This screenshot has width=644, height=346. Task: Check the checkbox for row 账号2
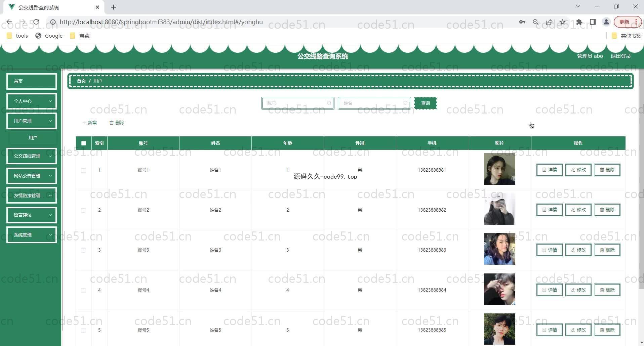[x=83, y=210]
